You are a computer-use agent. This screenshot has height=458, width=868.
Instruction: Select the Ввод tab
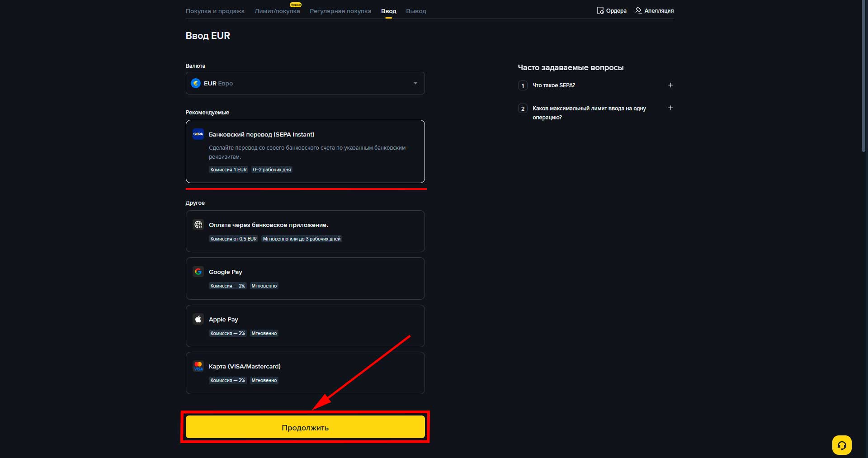pyautogui.click(x=389, y=11)
